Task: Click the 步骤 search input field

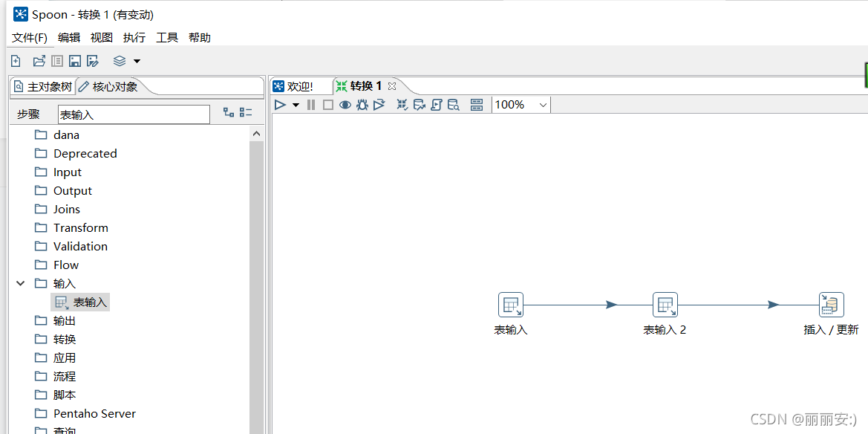Action: pyautogui.click(x=134, y=114)
